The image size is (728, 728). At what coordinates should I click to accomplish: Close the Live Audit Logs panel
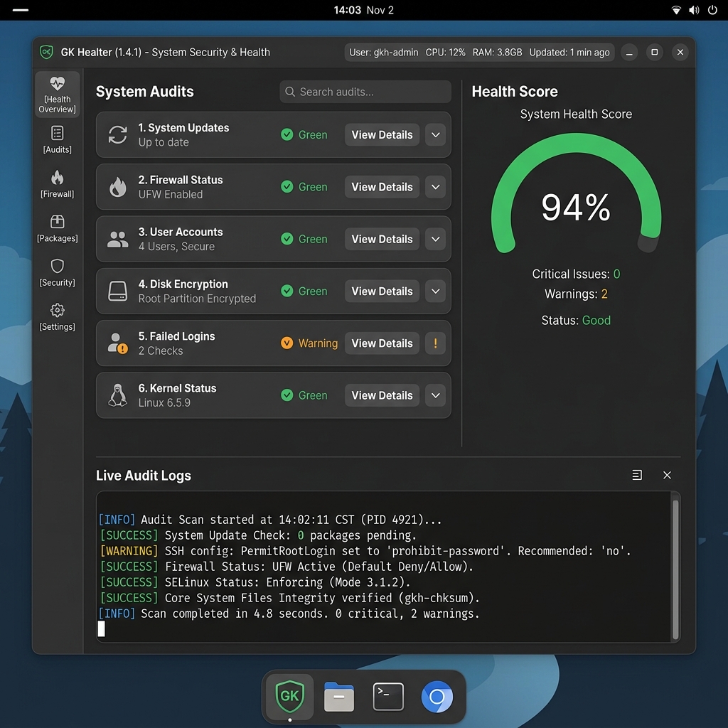pos(667,475)
